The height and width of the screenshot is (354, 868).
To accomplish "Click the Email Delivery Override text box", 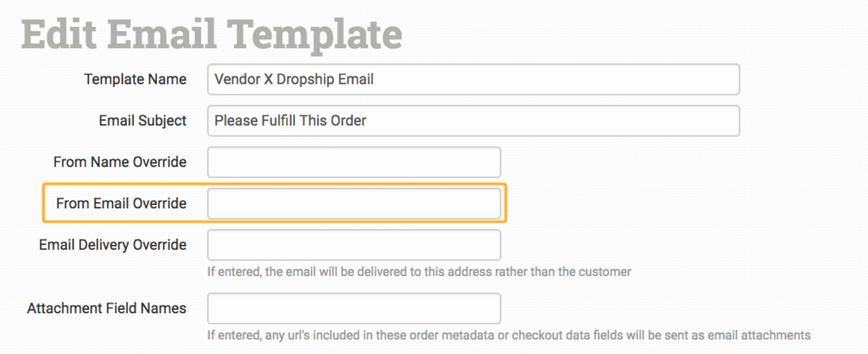I will point(353,245).
